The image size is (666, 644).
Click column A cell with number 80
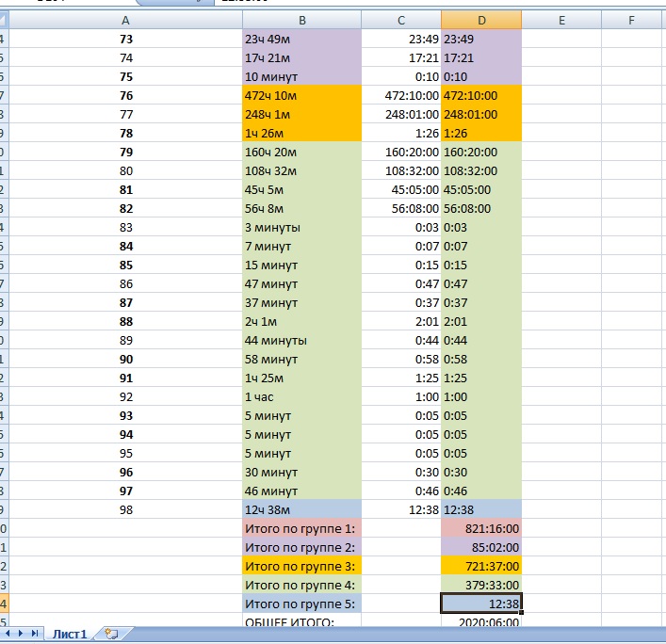pos(125,170)
